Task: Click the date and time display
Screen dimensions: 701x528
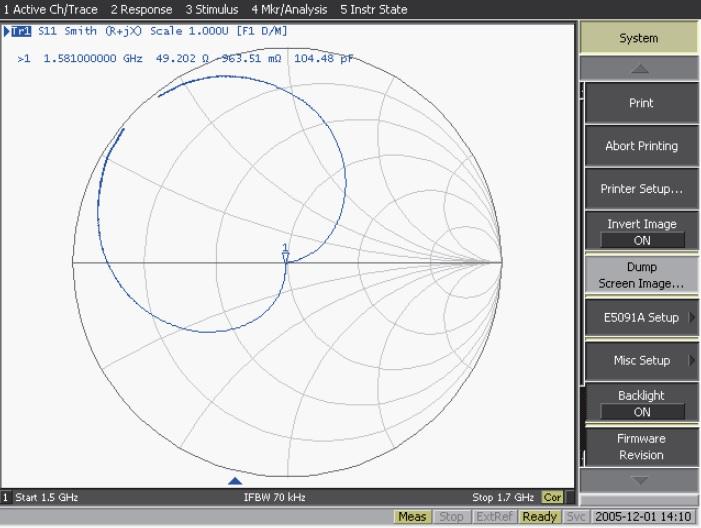Action: [x=643, y=517]
